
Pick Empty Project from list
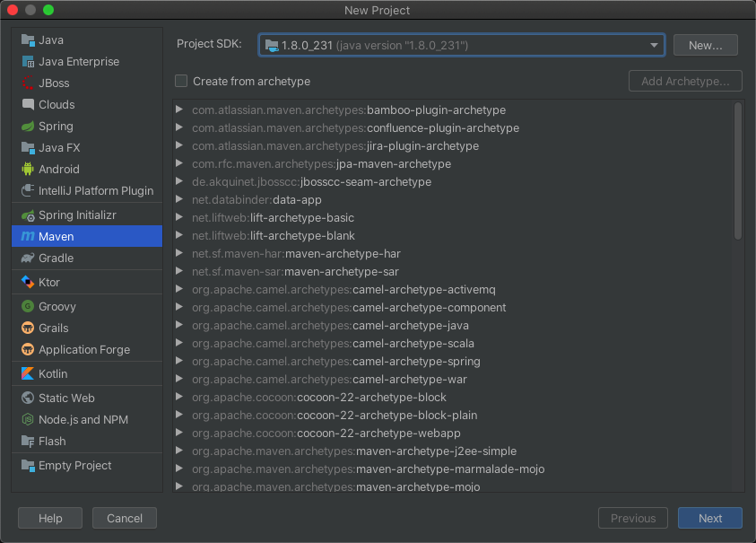[87, 465]
